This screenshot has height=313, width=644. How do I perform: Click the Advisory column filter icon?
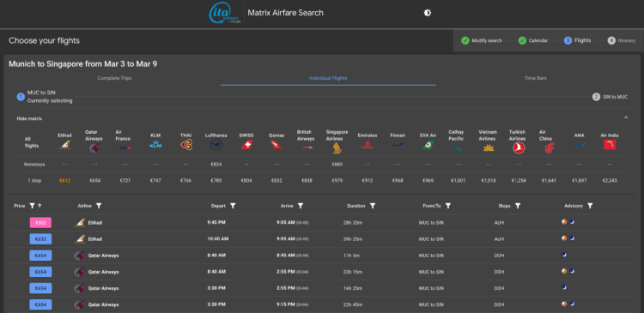tap(590, 206)
